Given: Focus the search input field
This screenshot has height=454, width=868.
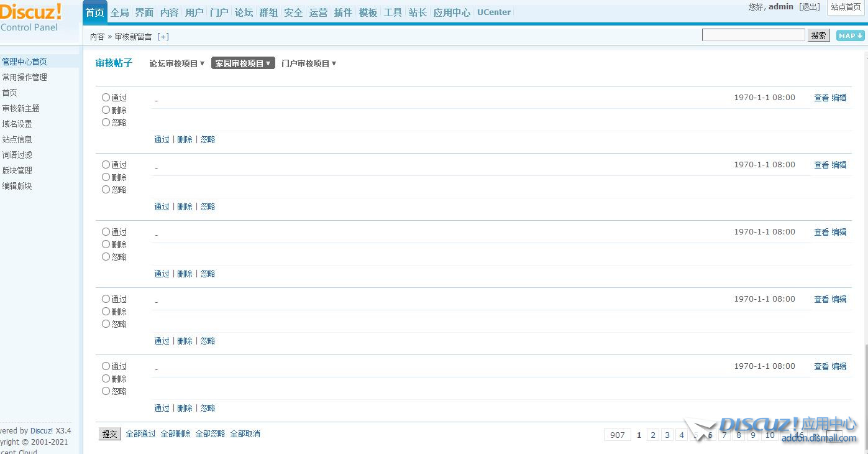Looking at the screenshot, I should [x=753, y=35].
